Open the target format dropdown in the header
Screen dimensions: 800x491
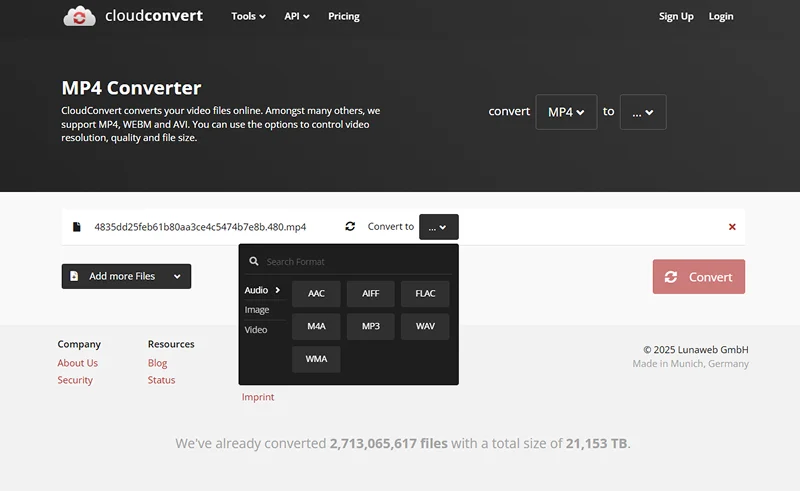(643, 112)
